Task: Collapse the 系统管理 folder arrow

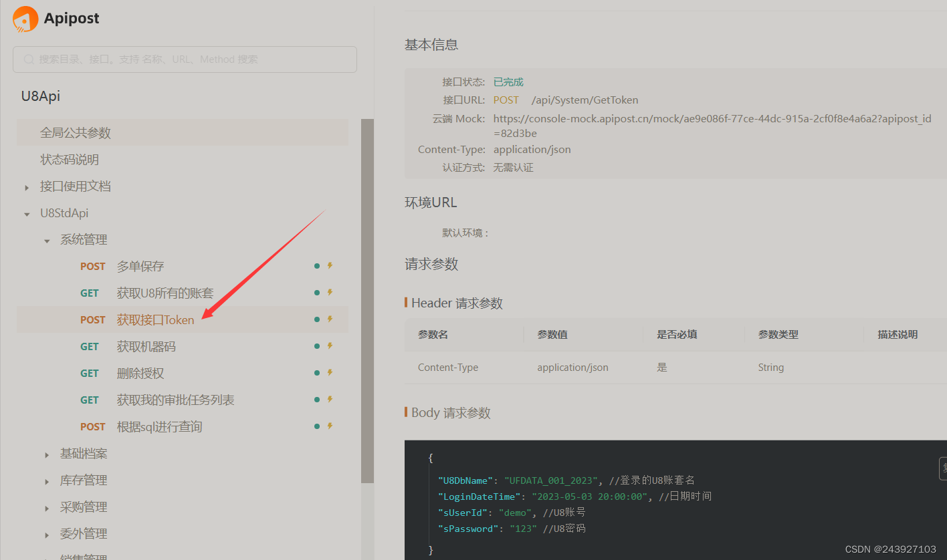Action: pos(47,241)
